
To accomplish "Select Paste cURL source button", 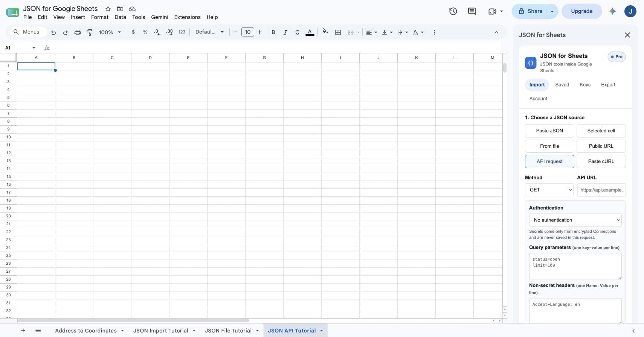I will click(601, 161).
